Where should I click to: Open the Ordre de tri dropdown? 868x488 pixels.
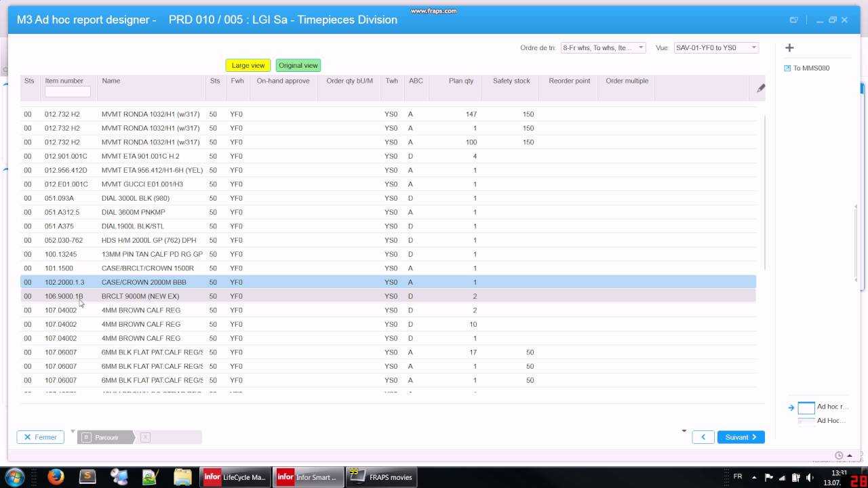tap(604, 47)
